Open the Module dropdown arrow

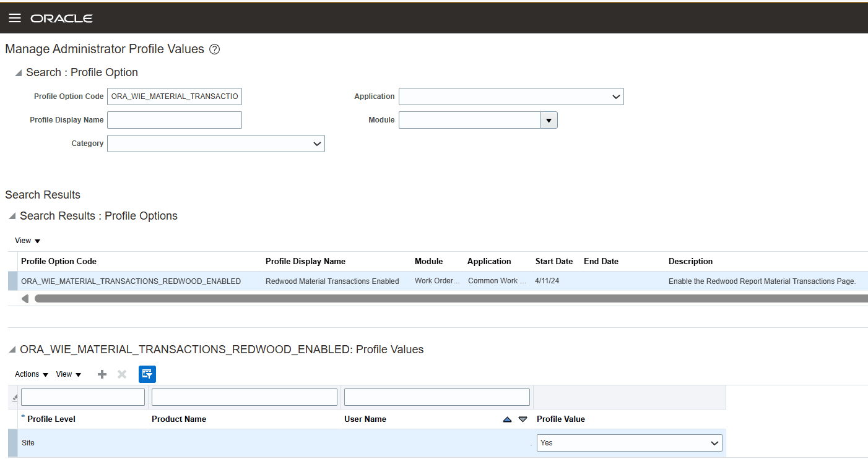(549, 119)
